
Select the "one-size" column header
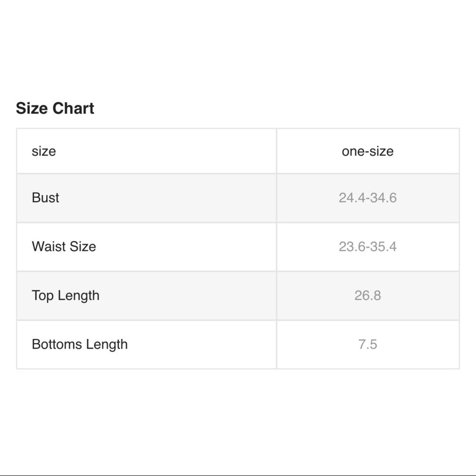367,151
